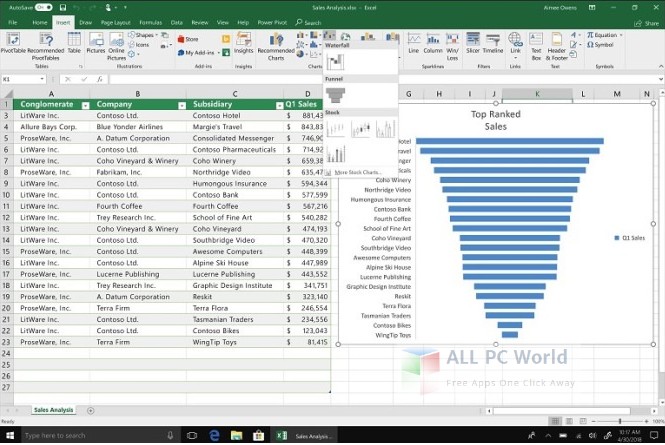Select Normal view in status bar

pos(555,421)
